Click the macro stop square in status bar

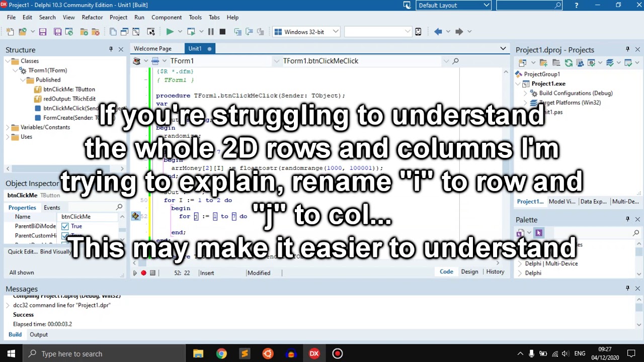pyautogui.click(x=152, y=273)
